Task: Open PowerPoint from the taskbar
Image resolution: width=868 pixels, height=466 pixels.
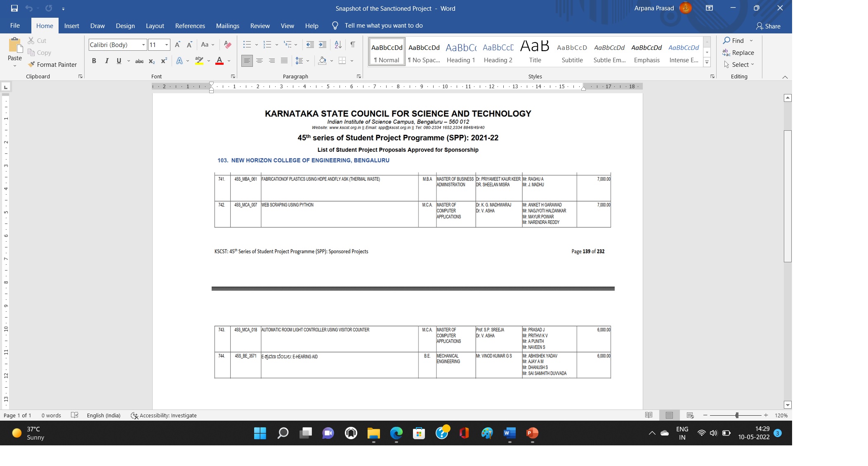Action: [532, 433]
